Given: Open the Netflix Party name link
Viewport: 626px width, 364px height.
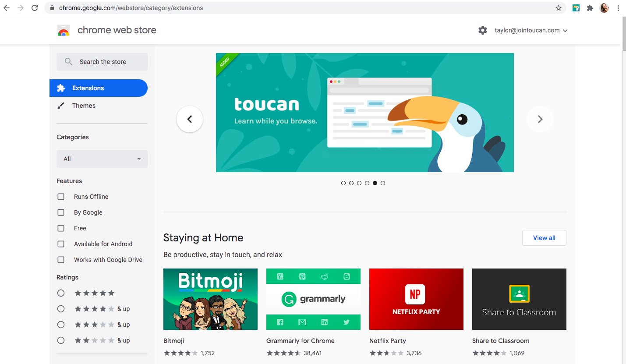Looking at the screenshot, I should point(388,341).
